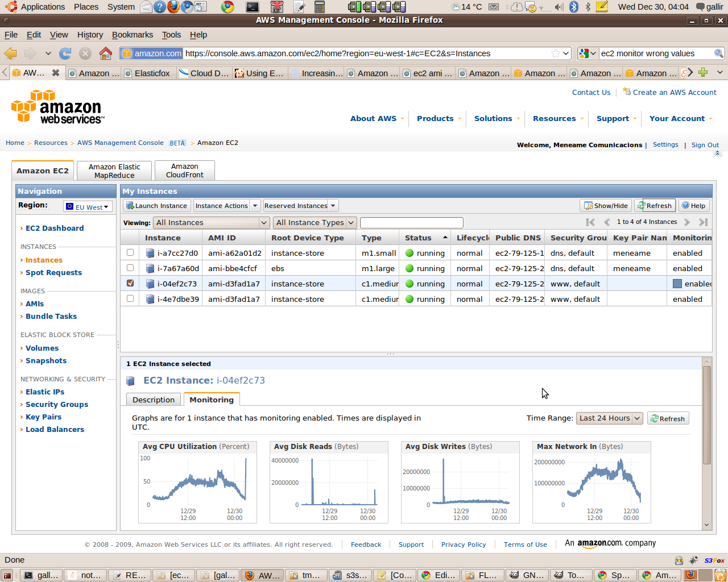This screenshot has height=582, width=728.
Task: Open the Bookmarks menu
Action: pos(133,35)
